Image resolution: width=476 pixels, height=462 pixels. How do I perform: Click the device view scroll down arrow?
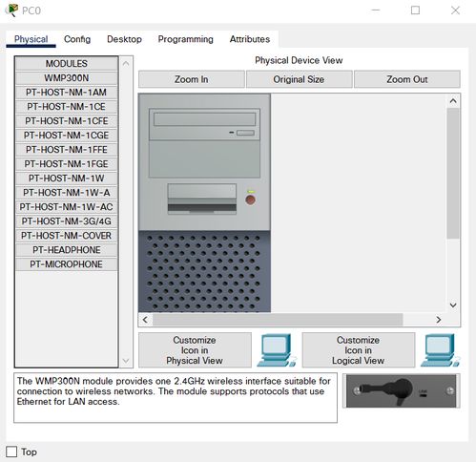(453, 304)
